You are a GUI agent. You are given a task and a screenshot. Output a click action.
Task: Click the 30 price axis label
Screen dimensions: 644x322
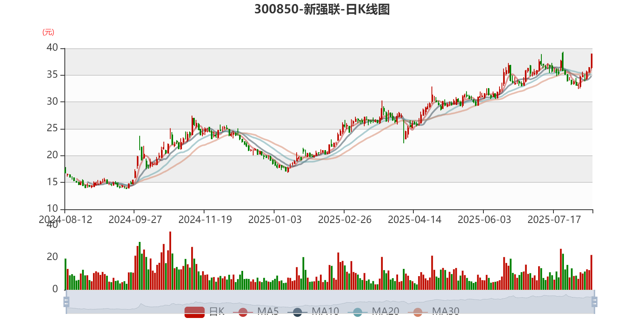point(52,101)
